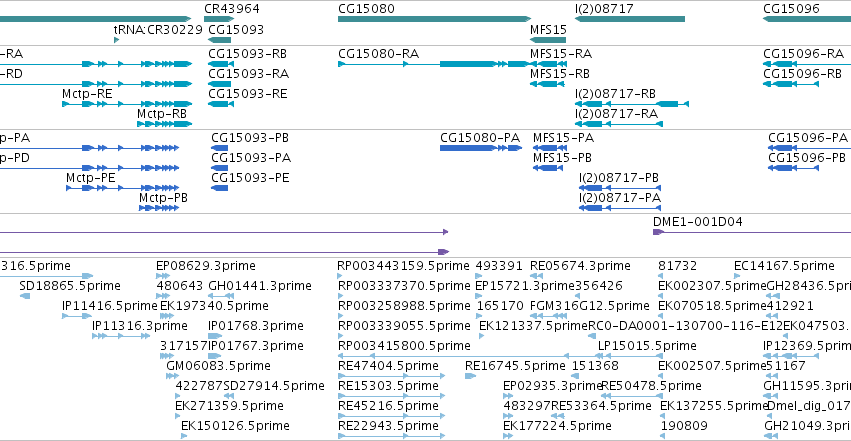
Task: Select the GM06083.5prime EST label
Action: pos(218,366)
